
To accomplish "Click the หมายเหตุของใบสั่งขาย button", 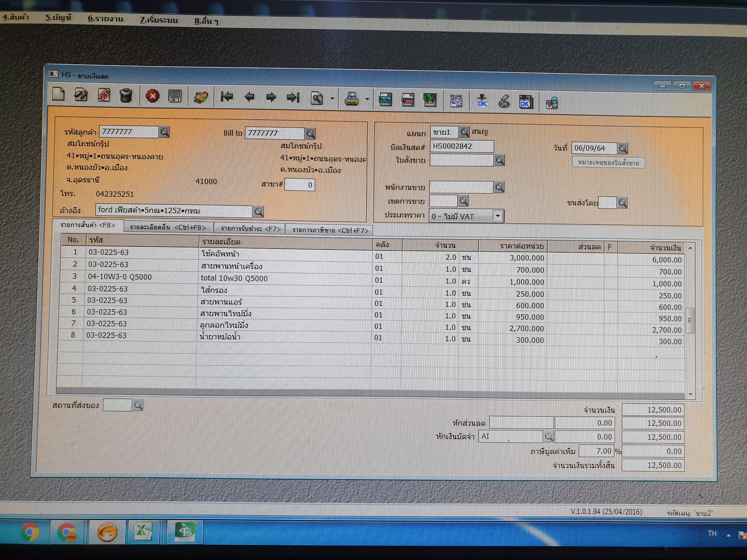I will tap(608, 163).
